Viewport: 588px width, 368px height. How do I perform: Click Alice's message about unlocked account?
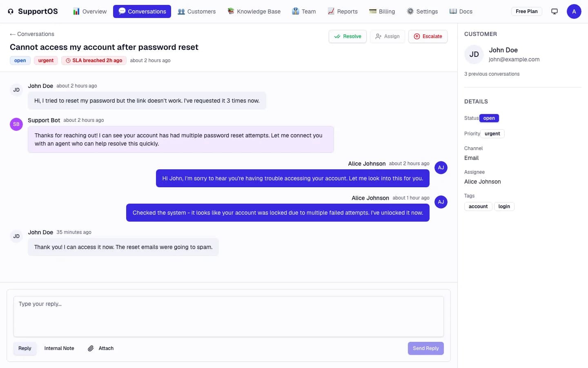(x=278, y=213)
